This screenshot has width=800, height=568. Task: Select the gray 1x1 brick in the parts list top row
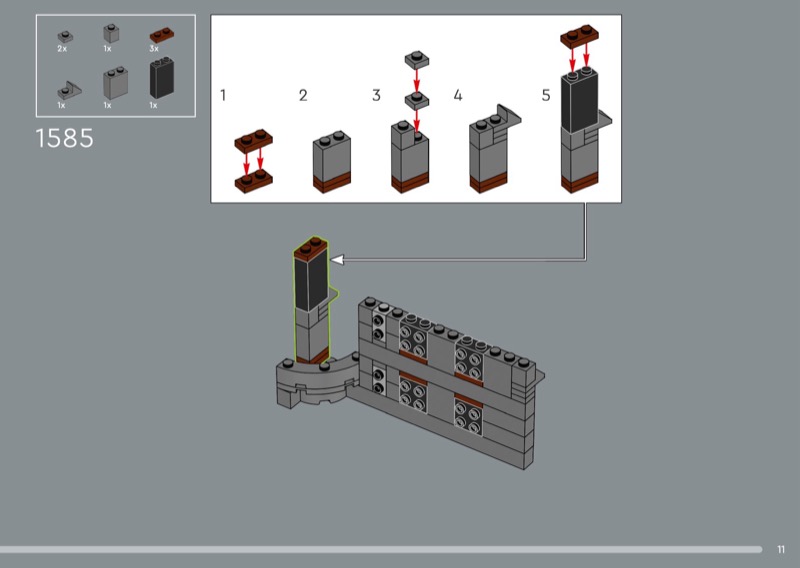point(110,33)
